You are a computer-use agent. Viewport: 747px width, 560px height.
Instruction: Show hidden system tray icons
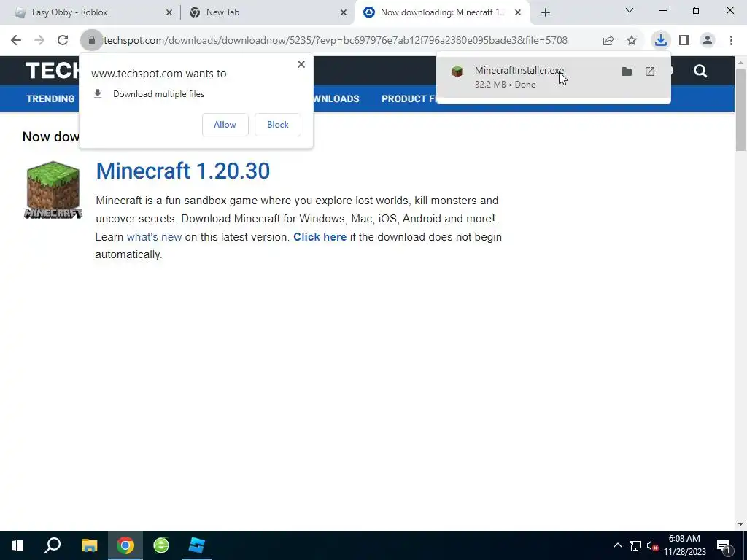click(617, 545)
